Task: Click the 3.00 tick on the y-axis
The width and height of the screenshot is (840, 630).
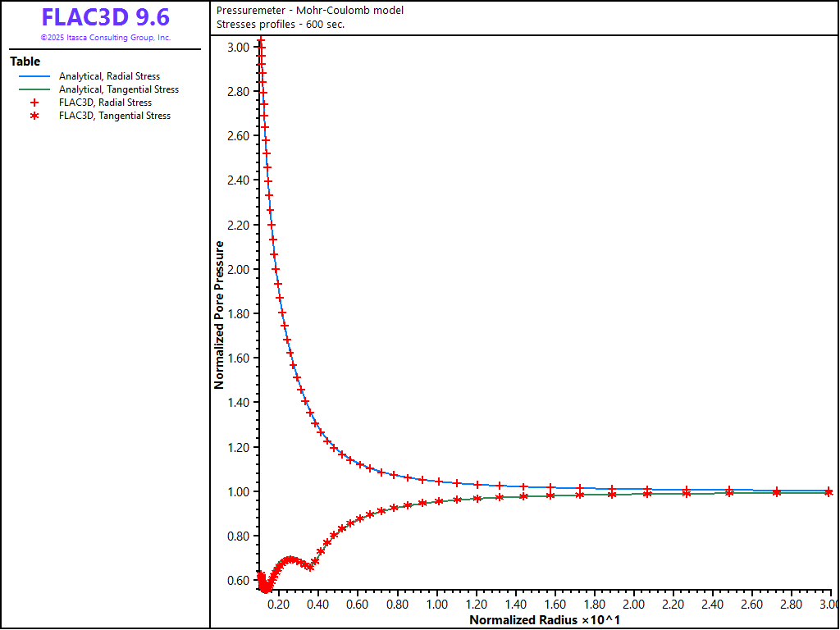Action: 238,48
